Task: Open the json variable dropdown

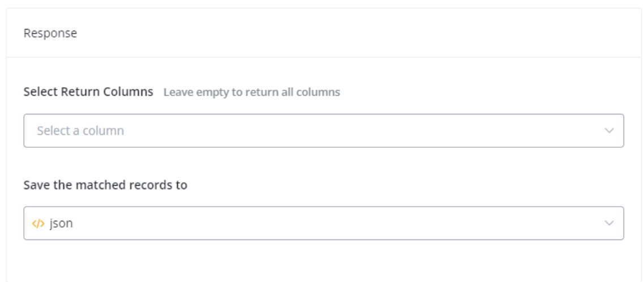Action: 324,223
